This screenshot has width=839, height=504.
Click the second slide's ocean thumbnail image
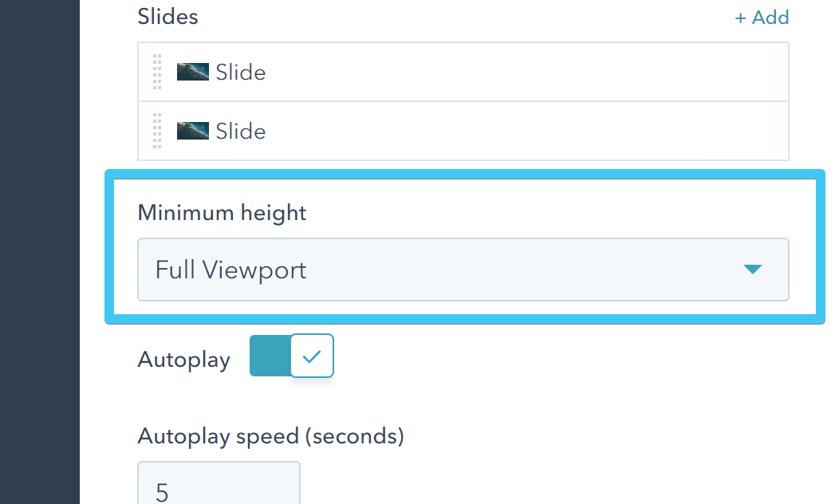click(192, 131)
